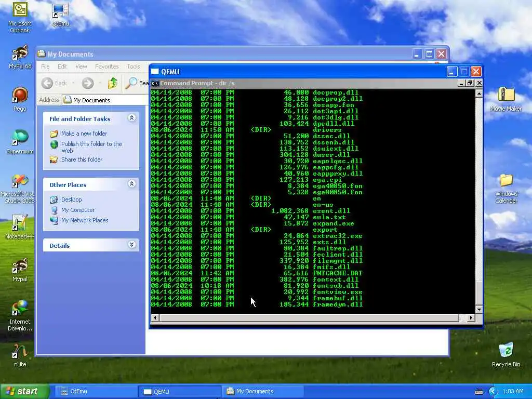This screenshot has height=399, width=532.
Task: Open the View menu in My Documents
Action: point(81,66)
